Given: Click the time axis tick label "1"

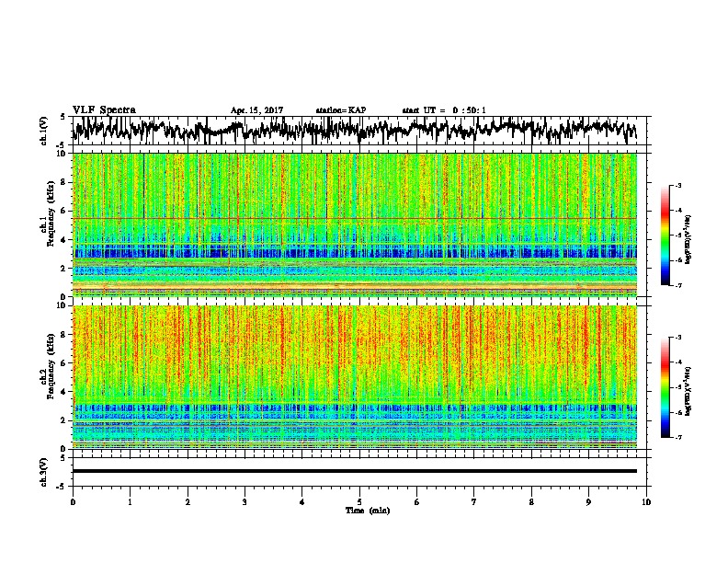Looking at the screenshot, I should (130, 502).
